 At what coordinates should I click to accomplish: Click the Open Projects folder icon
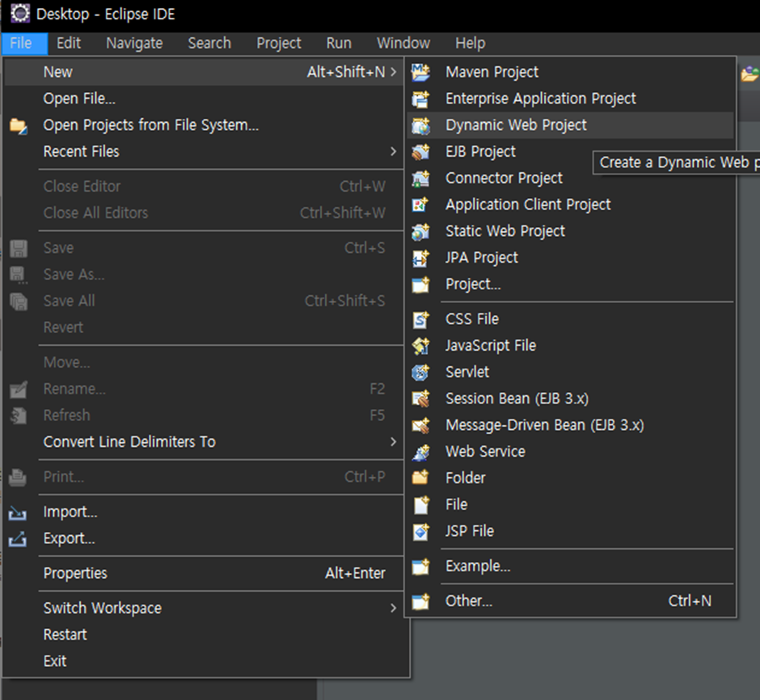click(x=18, y=125)
